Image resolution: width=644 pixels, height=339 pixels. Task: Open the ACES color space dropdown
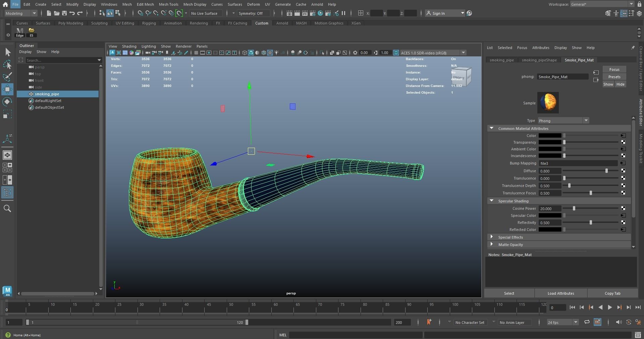coord(433,53)
